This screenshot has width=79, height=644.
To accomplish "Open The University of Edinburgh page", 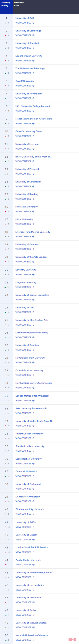I will click(30, 69).
